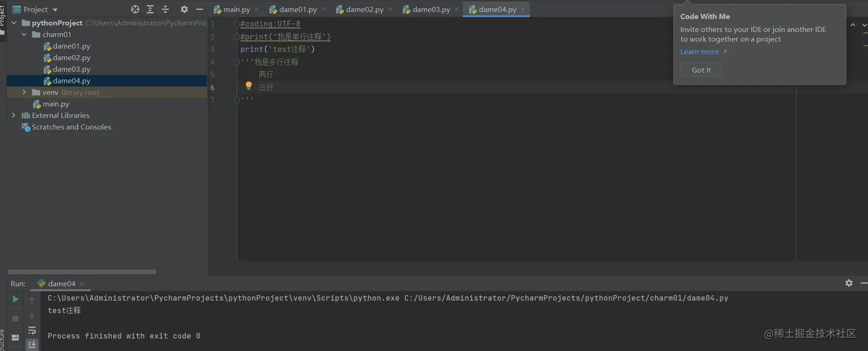
Task: Close the dame02.py editor tab
Action: pyautogui.click(x=390, y=10)
